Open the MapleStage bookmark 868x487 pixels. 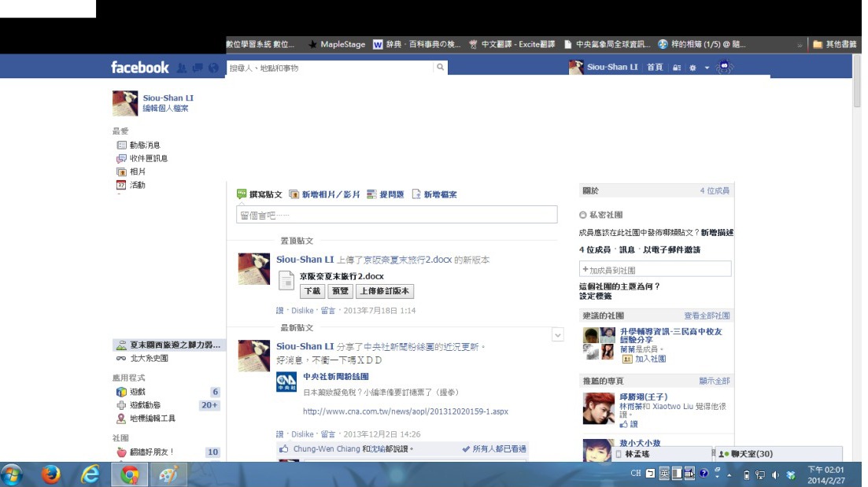point(337,44)
